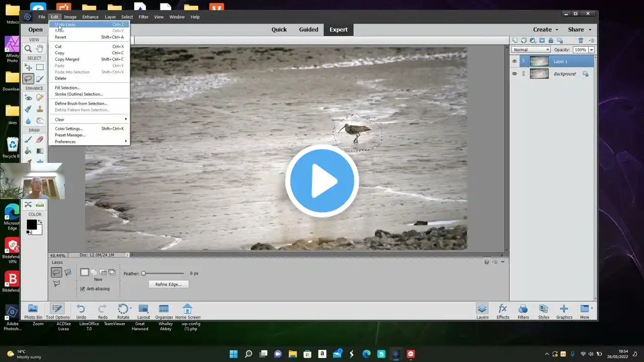Open the Filters panel
Viewport: 644px width, 362px height.
click(523, 311)
